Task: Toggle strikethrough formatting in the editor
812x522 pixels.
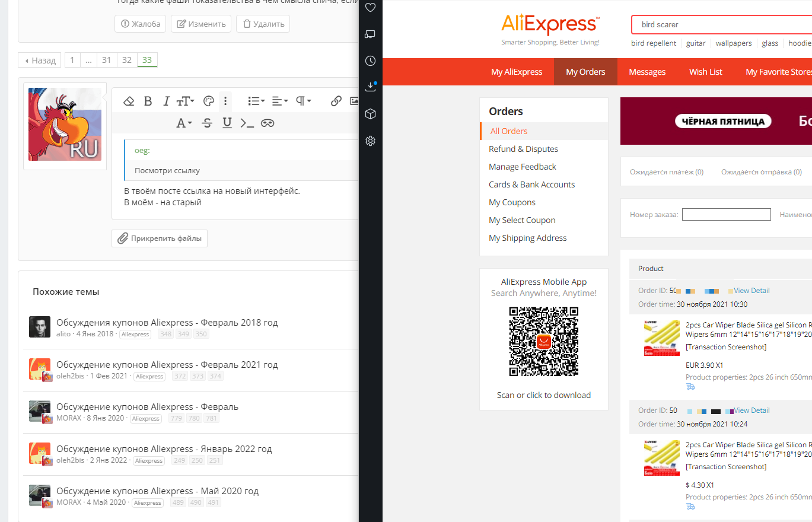Action: coord(207,123)
